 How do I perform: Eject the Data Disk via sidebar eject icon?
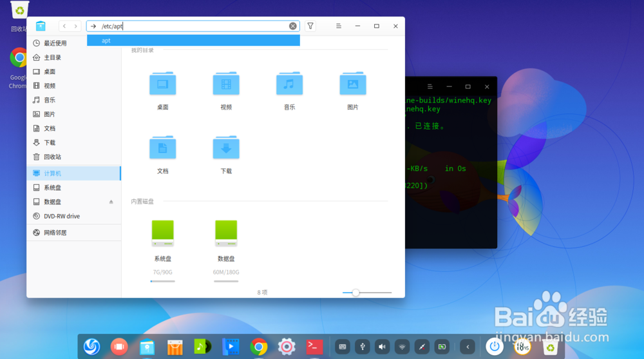click(x=111, y=202)
